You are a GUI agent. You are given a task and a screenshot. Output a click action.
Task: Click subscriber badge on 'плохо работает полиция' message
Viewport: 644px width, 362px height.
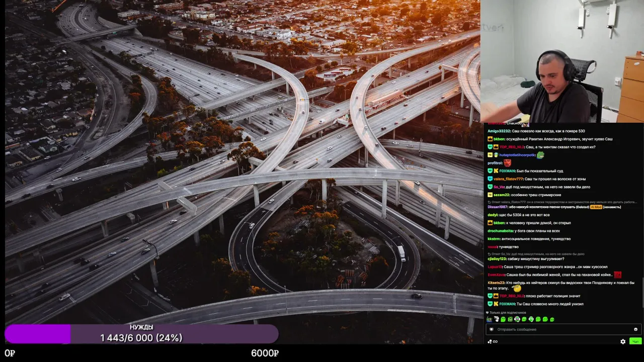tap(490, 296)
